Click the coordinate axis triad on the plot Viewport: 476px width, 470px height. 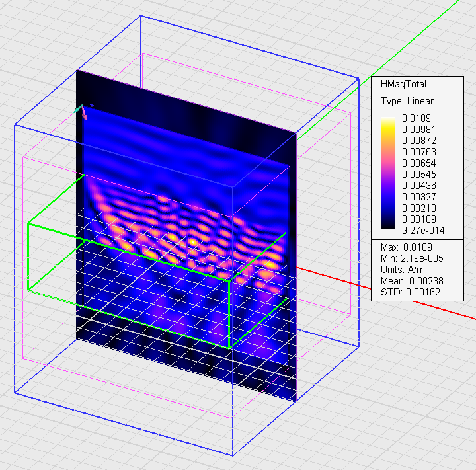point(83,111)
